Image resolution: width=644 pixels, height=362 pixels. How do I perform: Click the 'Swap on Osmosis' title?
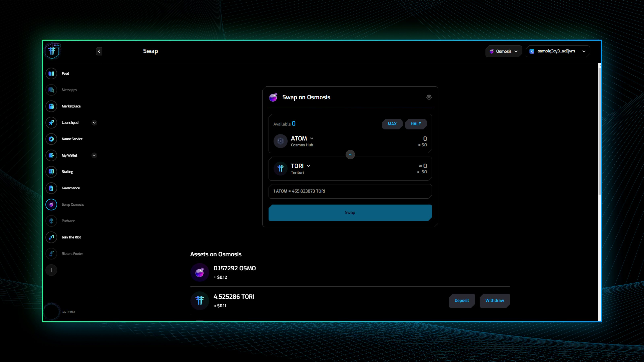point(306,97)
